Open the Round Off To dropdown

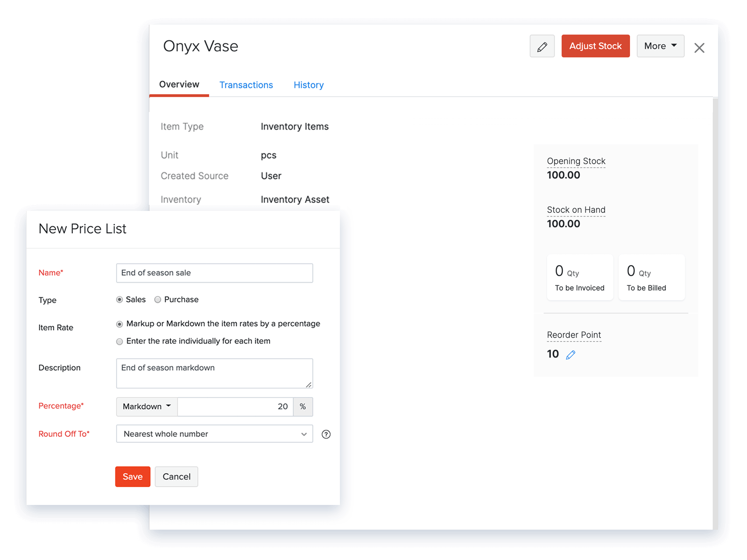tap(214, 434)
